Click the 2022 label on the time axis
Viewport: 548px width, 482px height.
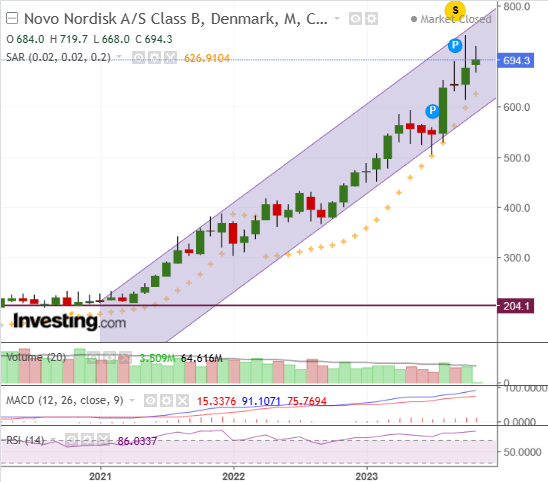[233, 476]
